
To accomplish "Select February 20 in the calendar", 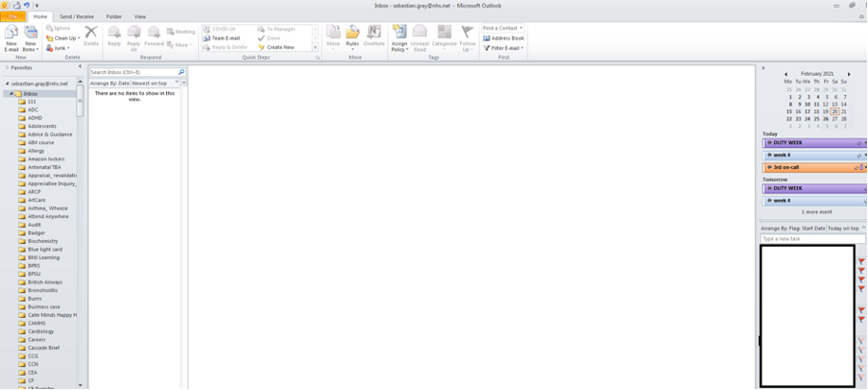I will click(834, 111).
